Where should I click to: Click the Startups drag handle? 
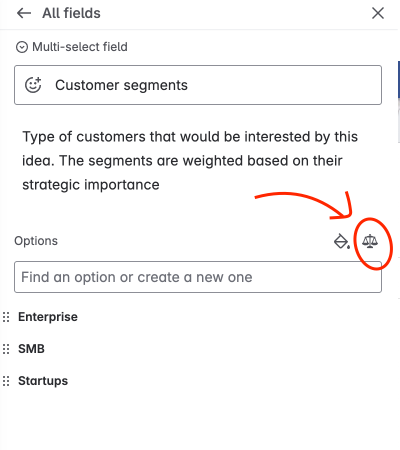coord(6,381)
